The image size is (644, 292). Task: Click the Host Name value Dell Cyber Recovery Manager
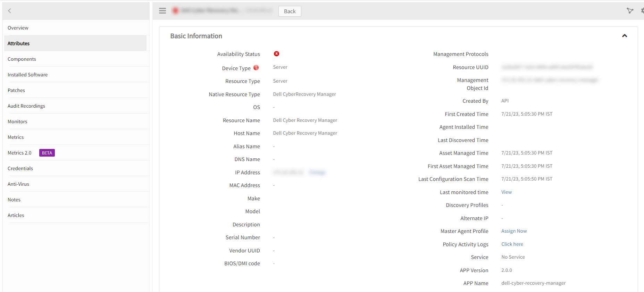[x=305, y=133]
